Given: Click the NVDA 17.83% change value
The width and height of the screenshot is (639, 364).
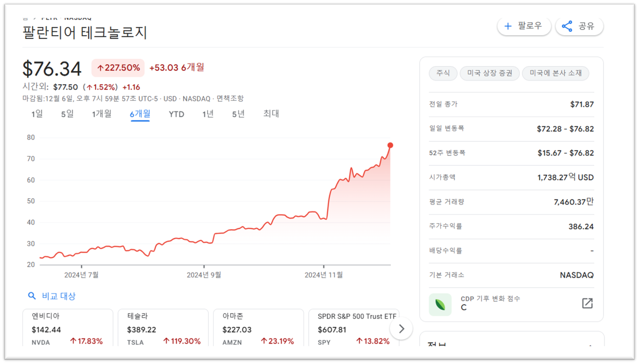Looking at the screenshot, I should [87, 341].
